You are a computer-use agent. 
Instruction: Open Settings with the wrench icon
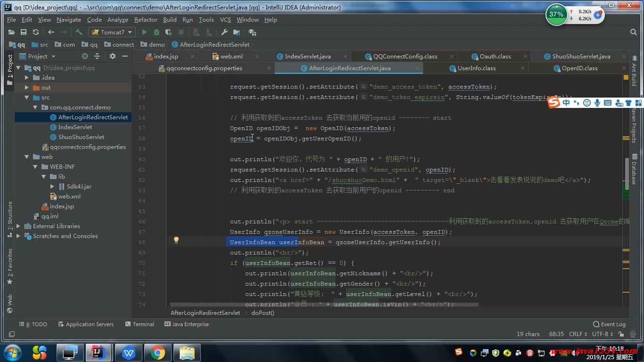coord(224,32)
